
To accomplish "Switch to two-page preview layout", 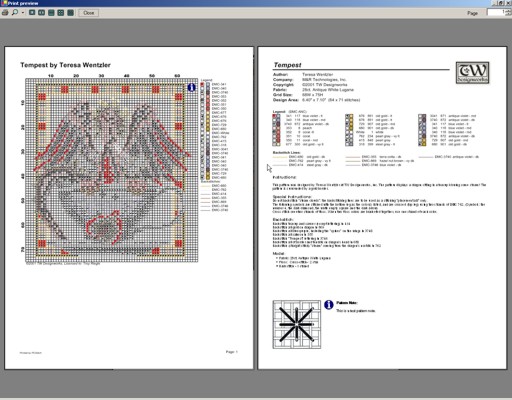I will click(41, 13).
